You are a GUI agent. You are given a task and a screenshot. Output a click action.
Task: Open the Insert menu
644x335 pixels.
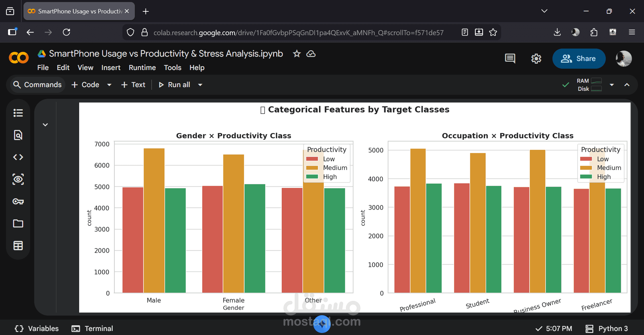pos(111,68)
